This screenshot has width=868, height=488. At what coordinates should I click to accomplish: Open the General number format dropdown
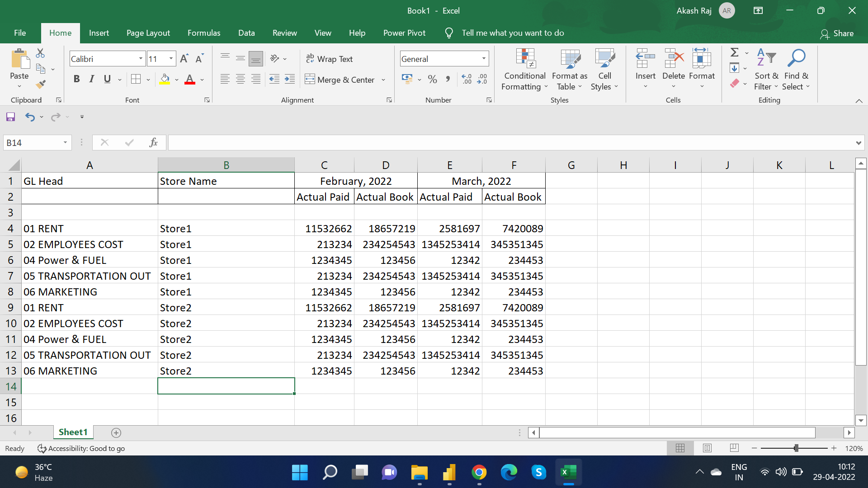484,59
